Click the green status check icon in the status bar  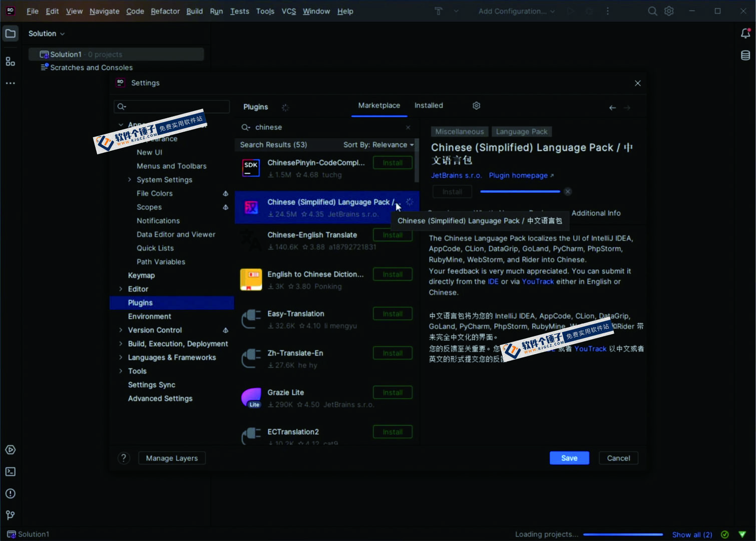[x=725, y=534]
